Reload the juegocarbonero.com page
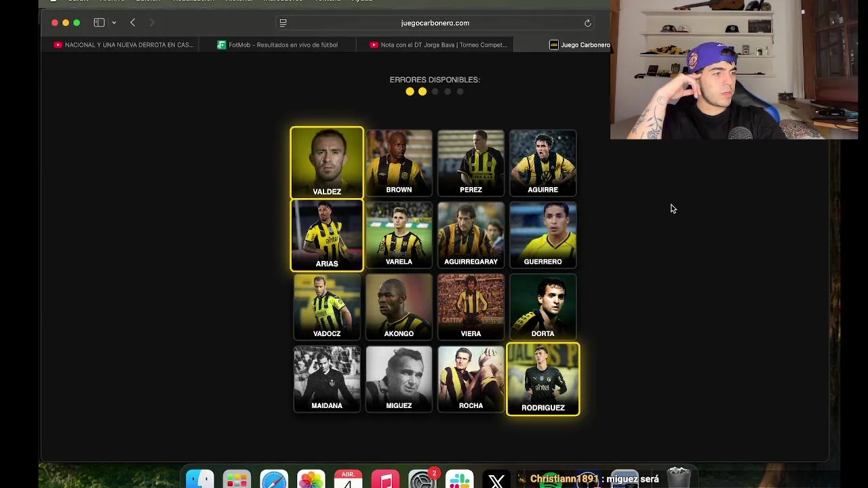 click(x=587, y=22)
